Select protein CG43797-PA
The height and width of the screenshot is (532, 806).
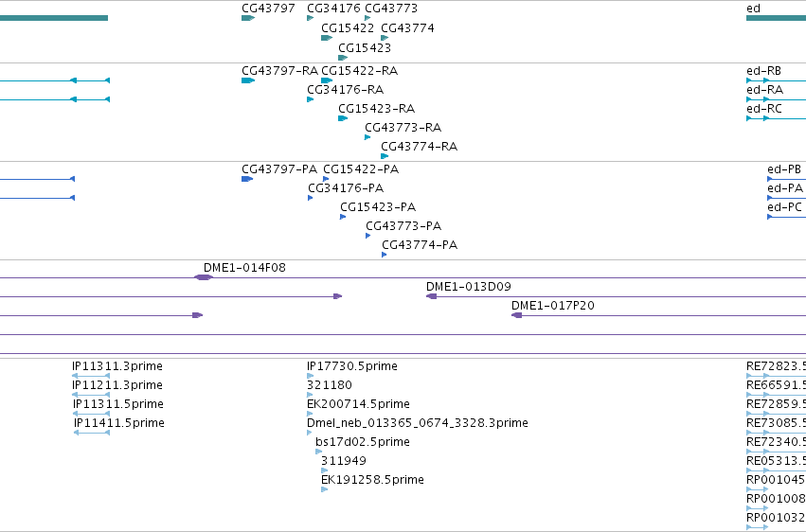279,168
